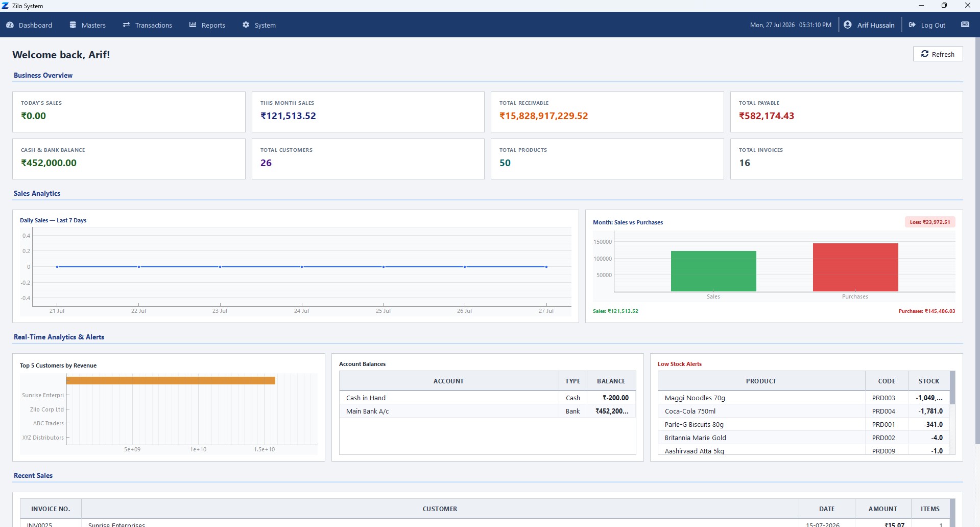Click the Zilo logo in the title bar
Image resolution: width=980 pixels, height=527 pixels.
[5, 6]
